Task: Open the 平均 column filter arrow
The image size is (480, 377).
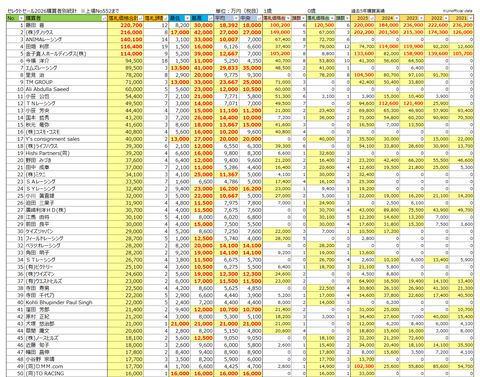Action: (x=236, y=18)
